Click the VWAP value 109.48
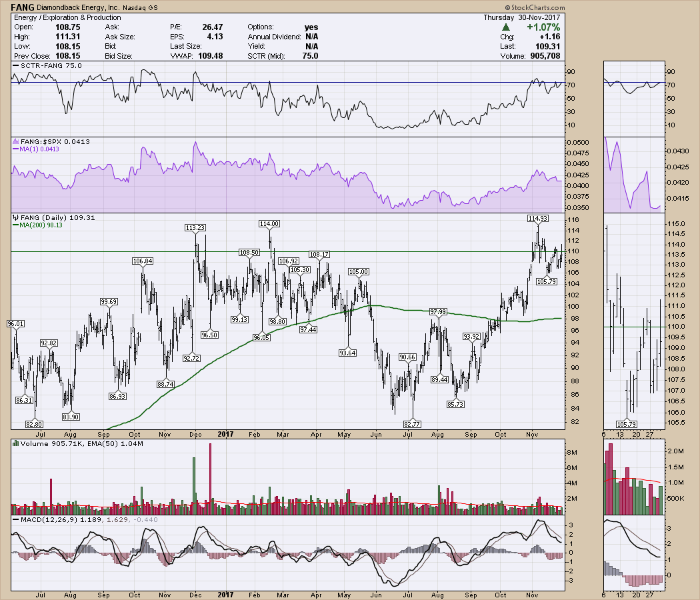This screenshot has height=600, width=700. click(x=210, y=56)
